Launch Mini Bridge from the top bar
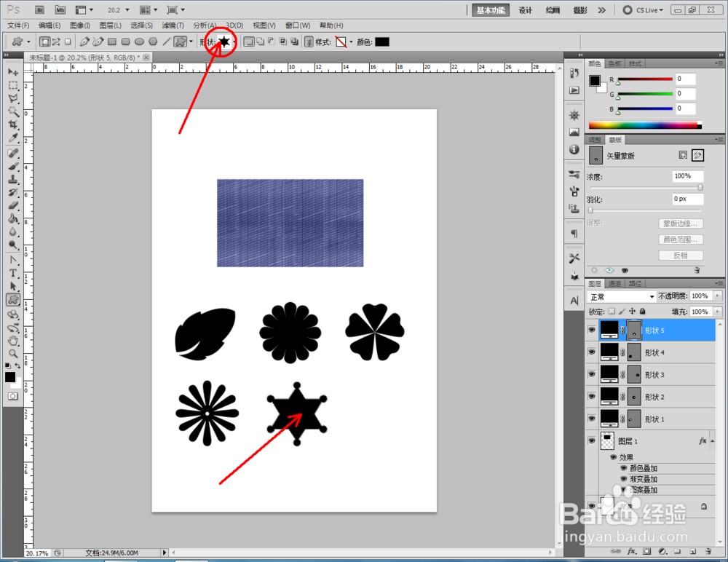The width and height of the screenshot is (728, 562). click(x=60, y=9)
